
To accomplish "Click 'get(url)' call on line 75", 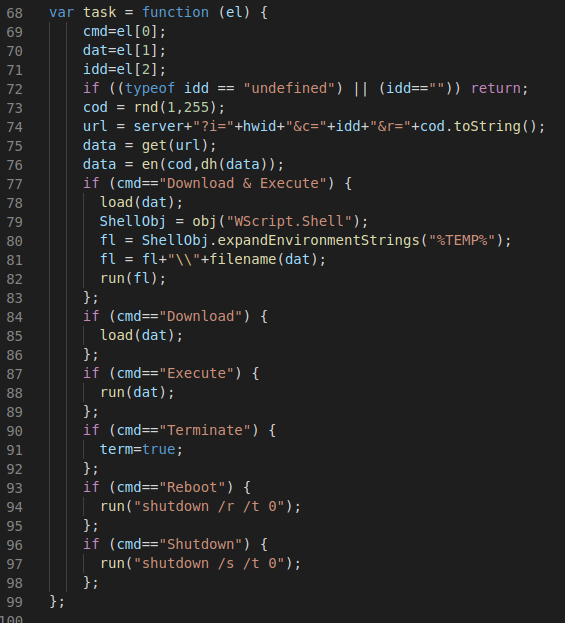I will [175, 145].
